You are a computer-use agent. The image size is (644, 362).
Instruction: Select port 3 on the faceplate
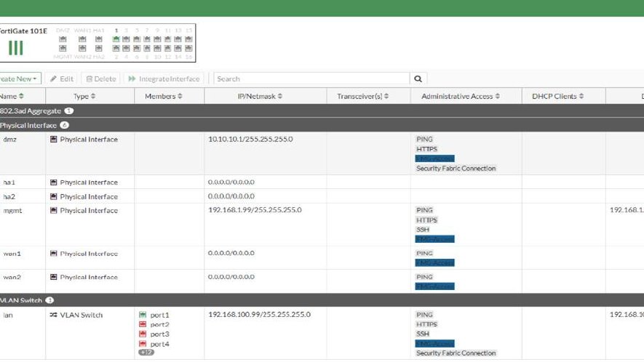126,39
